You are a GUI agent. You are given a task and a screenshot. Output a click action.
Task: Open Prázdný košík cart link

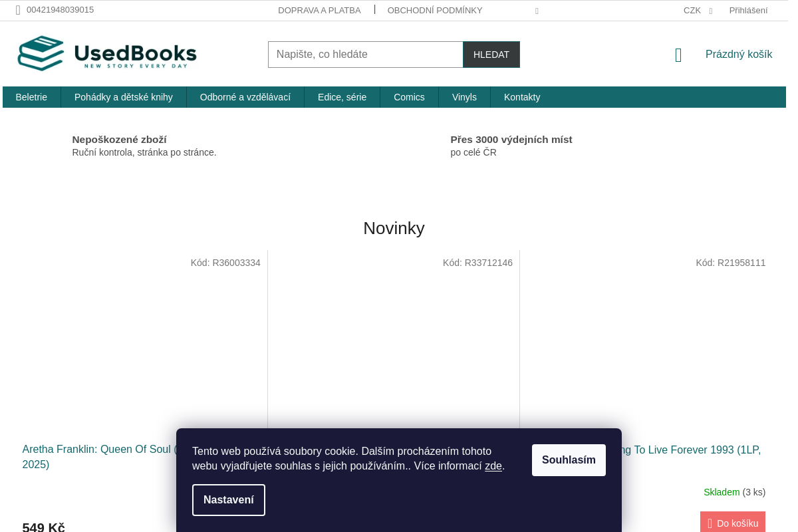pyautogui.click(x=739, y=55)
